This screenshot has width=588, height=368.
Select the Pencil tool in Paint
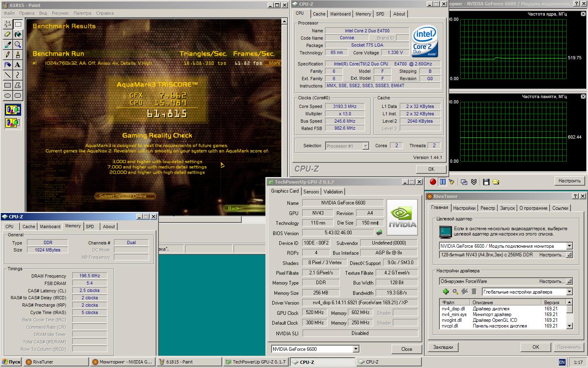click(x=8, y=55)
